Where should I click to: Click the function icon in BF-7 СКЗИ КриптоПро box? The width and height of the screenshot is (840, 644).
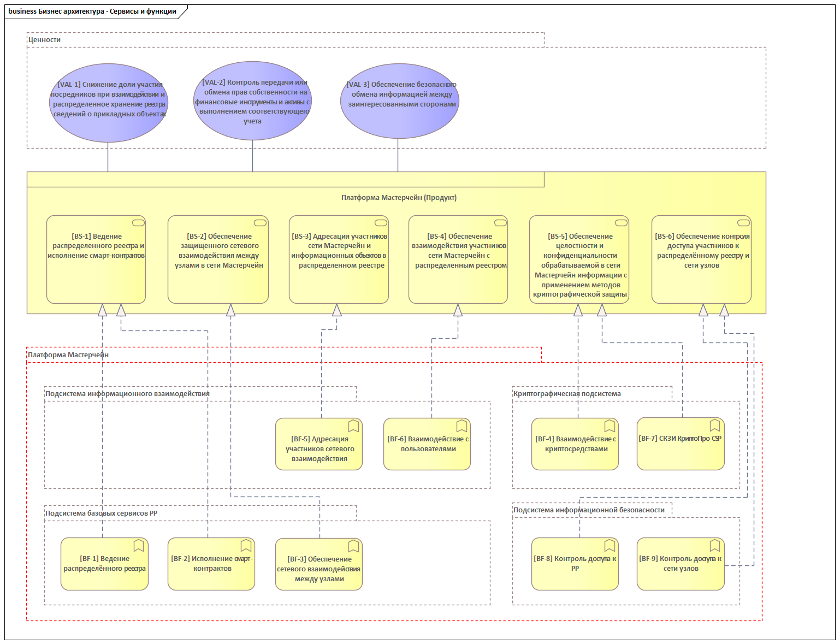(x=715, y=425)
